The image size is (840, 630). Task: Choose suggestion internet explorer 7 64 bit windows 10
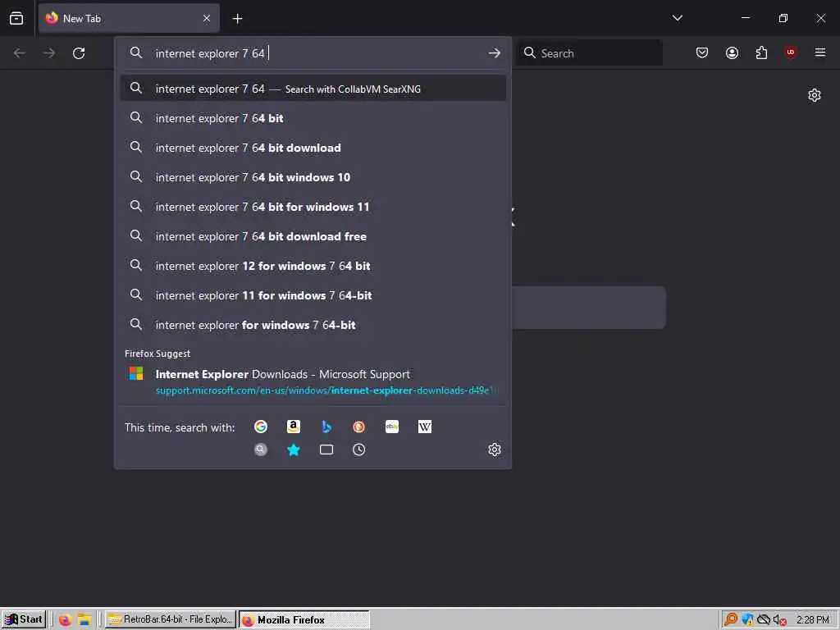click(313, 177)
